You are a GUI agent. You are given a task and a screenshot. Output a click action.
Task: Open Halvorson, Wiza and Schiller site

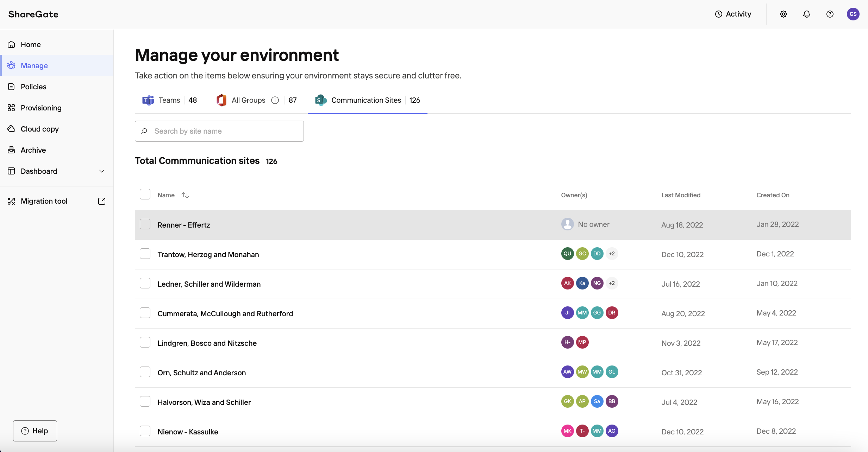[204, 402]
